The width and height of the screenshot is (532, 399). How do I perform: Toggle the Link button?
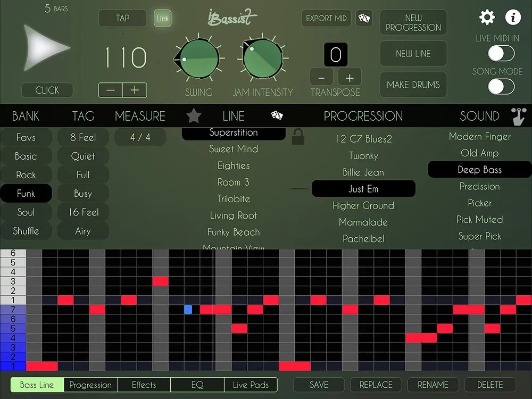tap(162, 18)
